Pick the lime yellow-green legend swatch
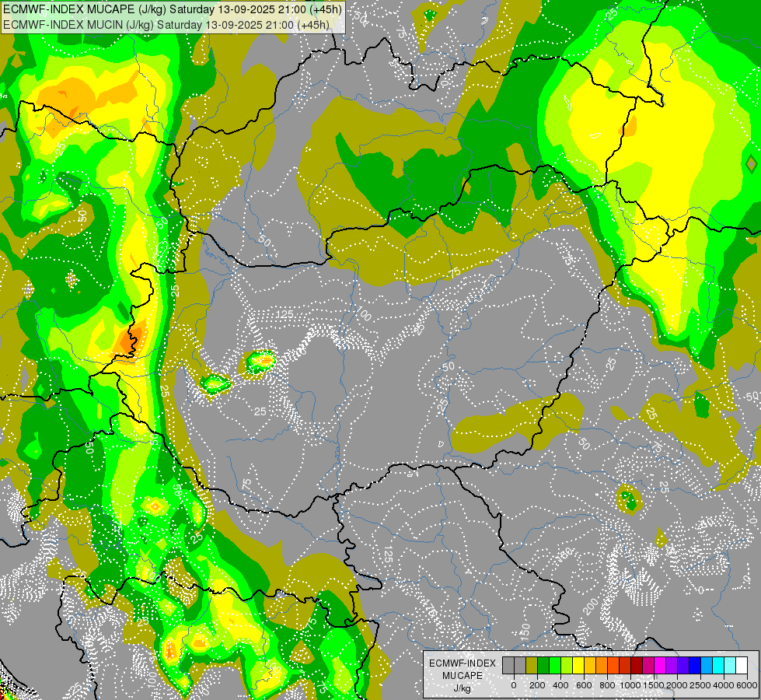761x700 pixels. click(567, 665)
